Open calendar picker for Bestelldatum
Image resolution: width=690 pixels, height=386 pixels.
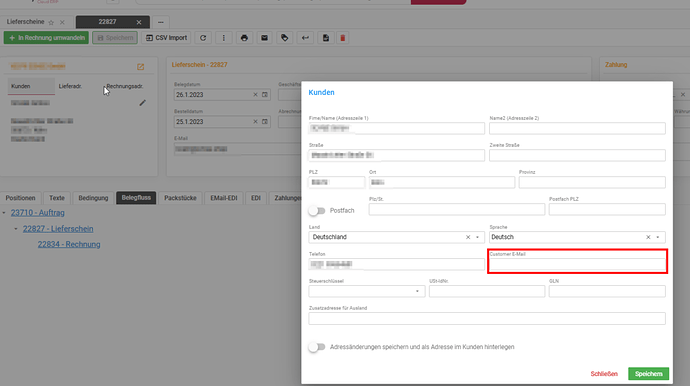(265, 121)
